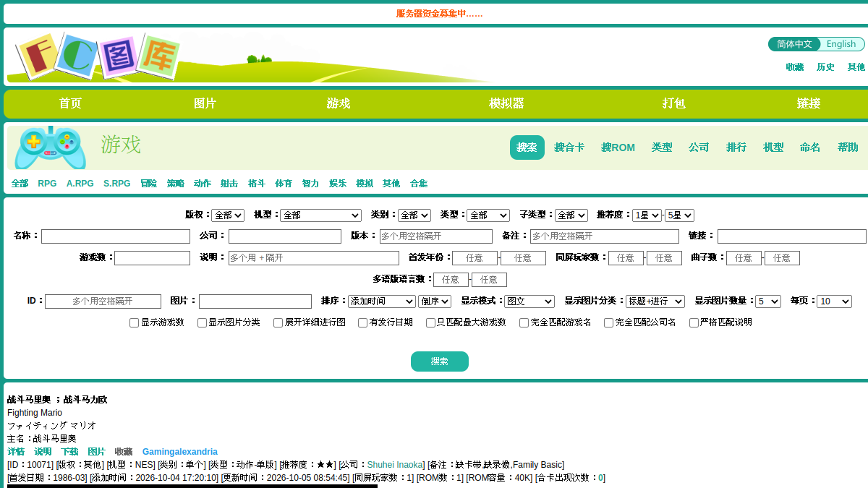Click the 收藏 link at top right

(x=795, y=67)
